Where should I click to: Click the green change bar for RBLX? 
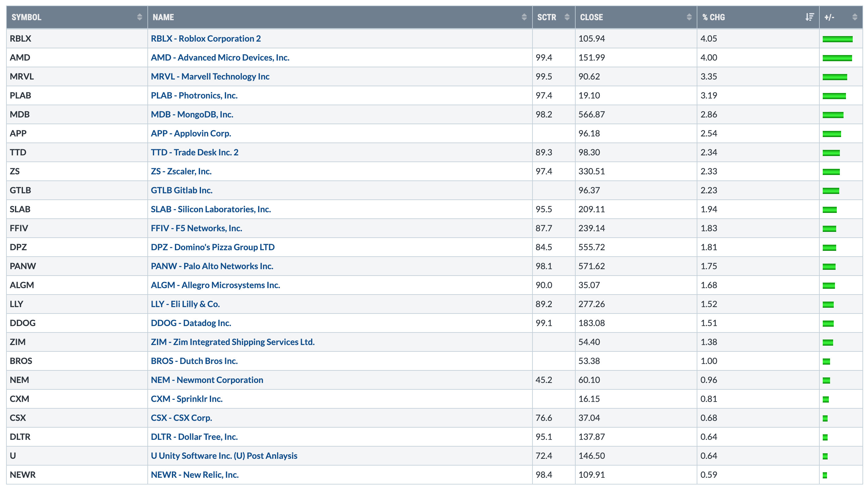click(837, 39)
